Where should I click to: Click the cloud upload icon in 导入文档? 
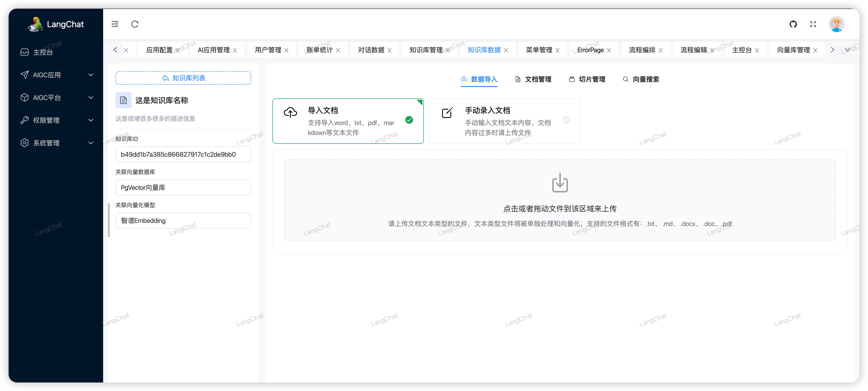[290, 113]
